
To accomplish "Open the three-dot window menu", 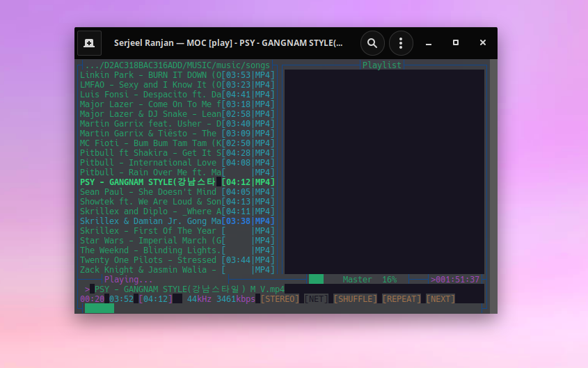I will [x=401, y=43].
